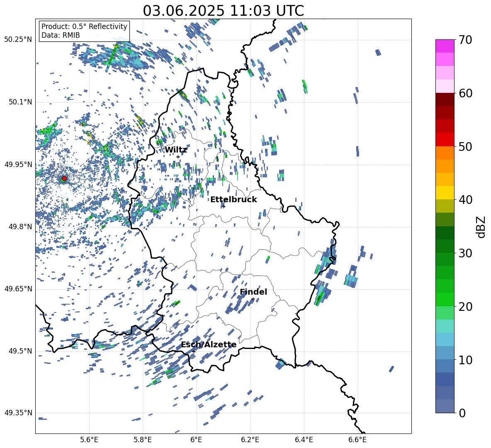This screenshot has height=448, width=491.
Task: Click the 50.25°N latitude tick label
Action: [18, 40]
